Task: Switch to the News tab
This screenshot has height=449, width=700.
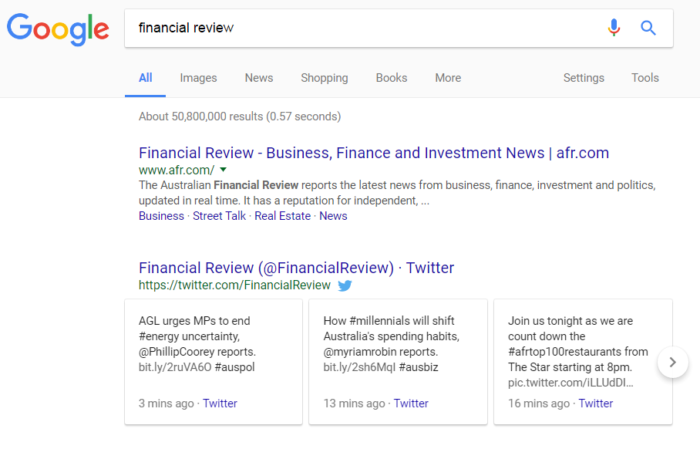Action: (x=258, y=78)
